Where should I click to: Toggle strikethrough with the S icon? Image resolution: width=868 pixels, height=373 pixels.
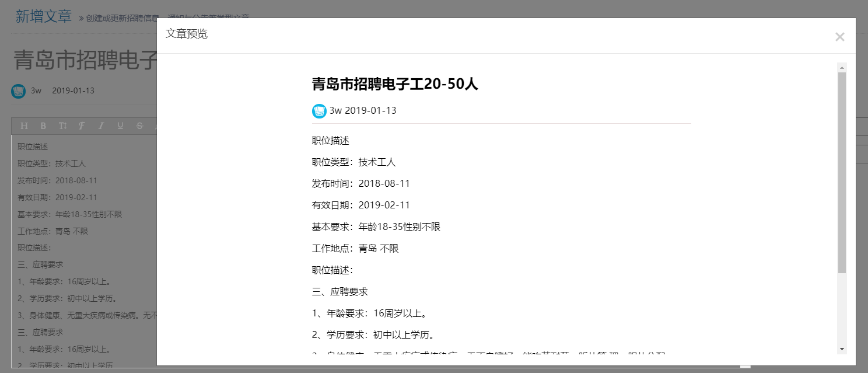coord(138,126)
